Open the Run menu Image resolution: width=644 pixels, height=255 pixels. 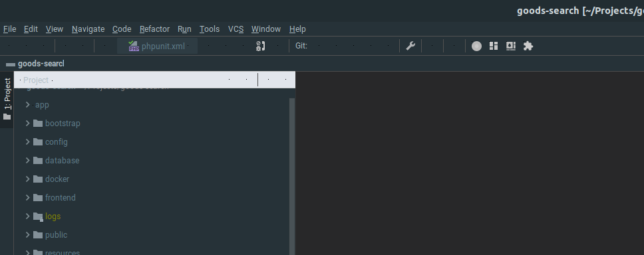[184, 29]
